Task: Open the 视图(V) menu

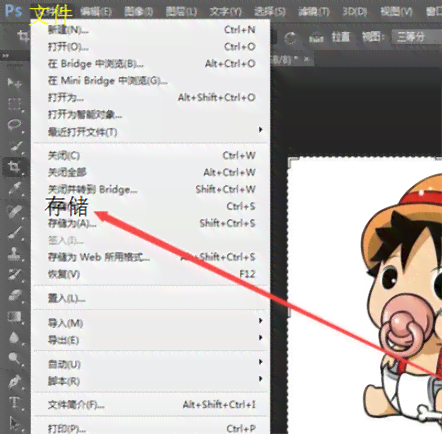Action: tap(396, 12)
